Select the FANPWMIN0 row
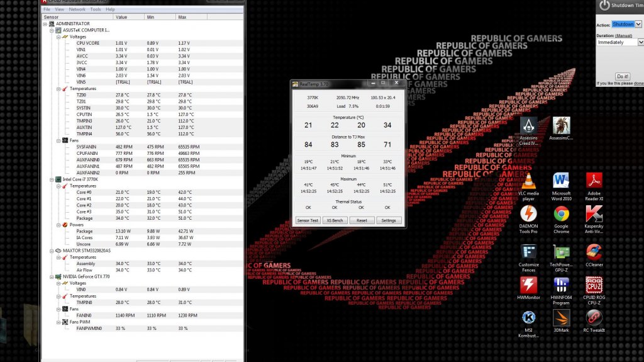Viewport: 644px width, 362px height. click(x=143, y=329)
